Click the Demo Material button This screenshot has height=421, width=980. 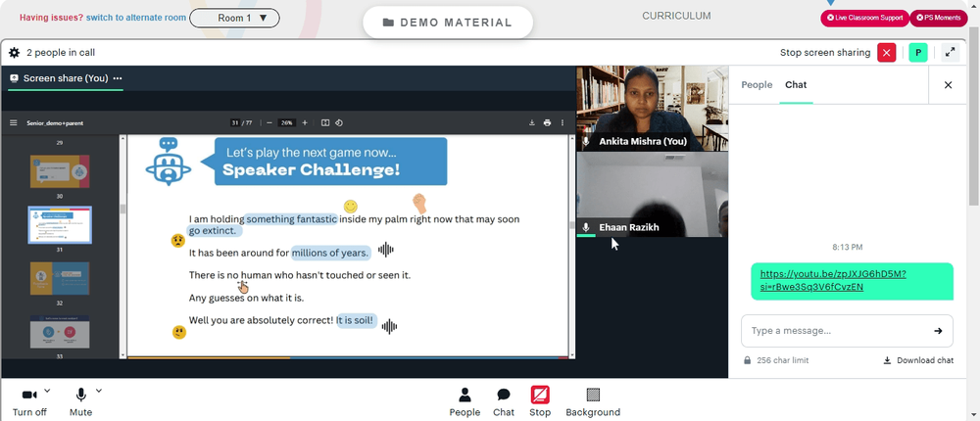[447, 22]
